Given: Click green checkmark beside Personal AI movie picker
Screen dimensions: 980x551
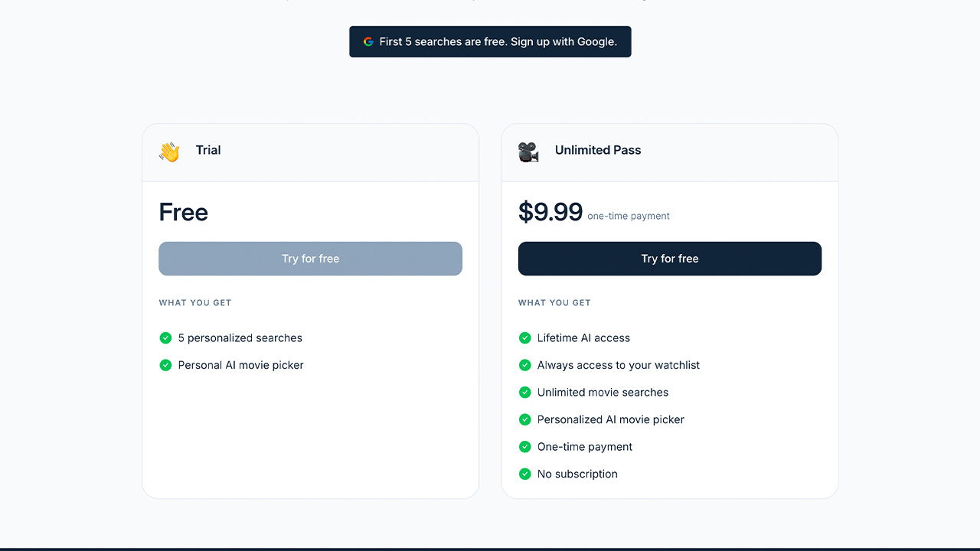Looking at the screenshot, I should (165, 365).
